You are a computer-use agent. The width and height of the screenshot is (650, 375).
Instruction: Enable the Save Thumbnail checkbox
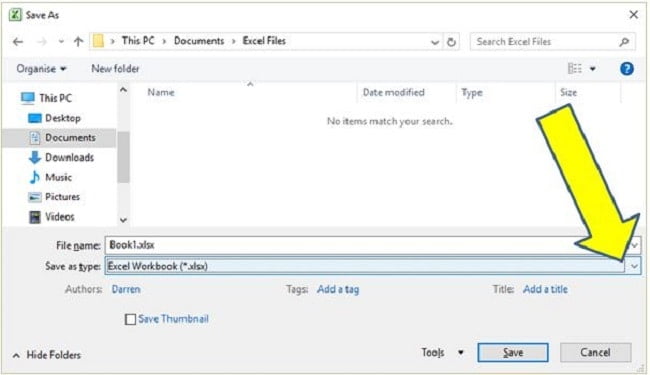(x=130, y=319)
